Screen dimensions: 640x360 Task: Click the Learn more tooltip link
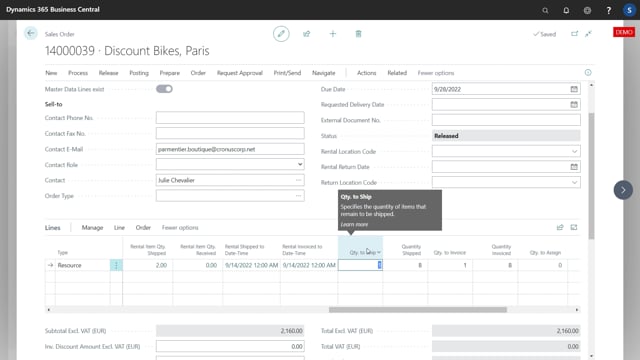click(x=354, y=224)
